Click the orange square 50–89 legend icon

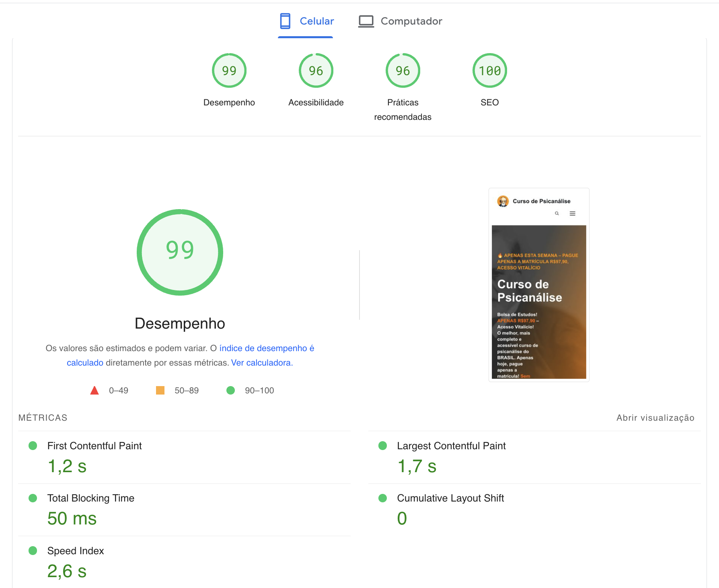point(160,391)
